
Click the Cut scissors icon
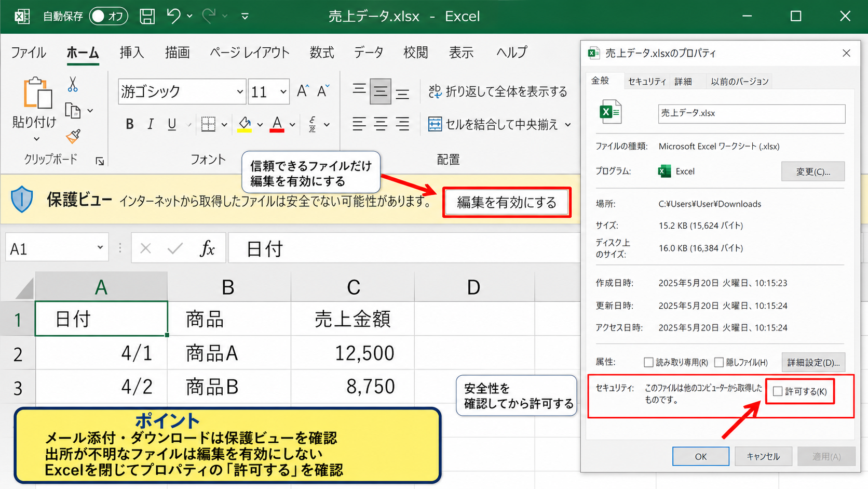73,85
